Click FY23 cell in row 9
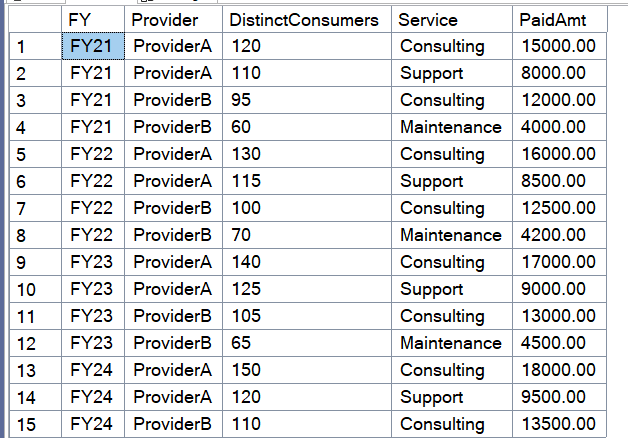This screenshot has height=438, width=628. point(93,262)
